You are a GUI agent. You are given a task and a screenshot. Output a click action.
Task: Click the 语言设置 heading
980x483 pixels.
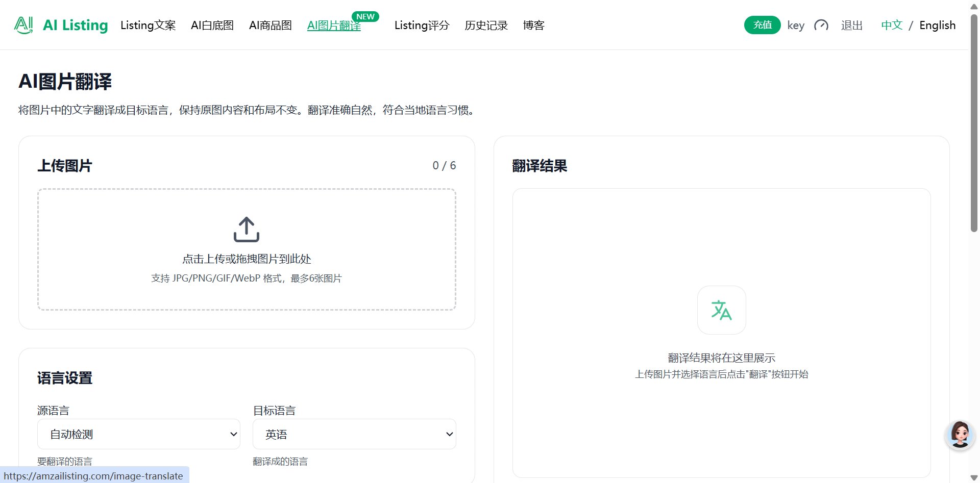pos(65,378)
